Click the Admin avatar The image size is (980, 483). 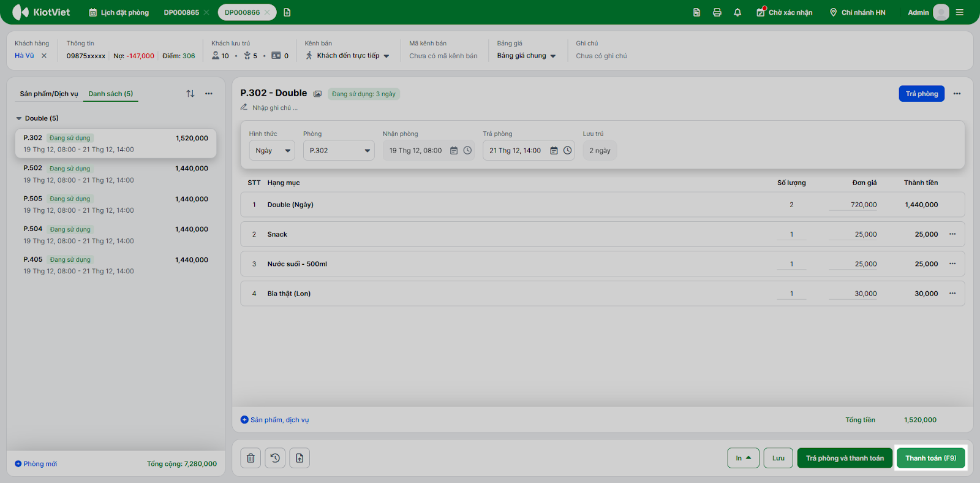(x=941, y=12)
